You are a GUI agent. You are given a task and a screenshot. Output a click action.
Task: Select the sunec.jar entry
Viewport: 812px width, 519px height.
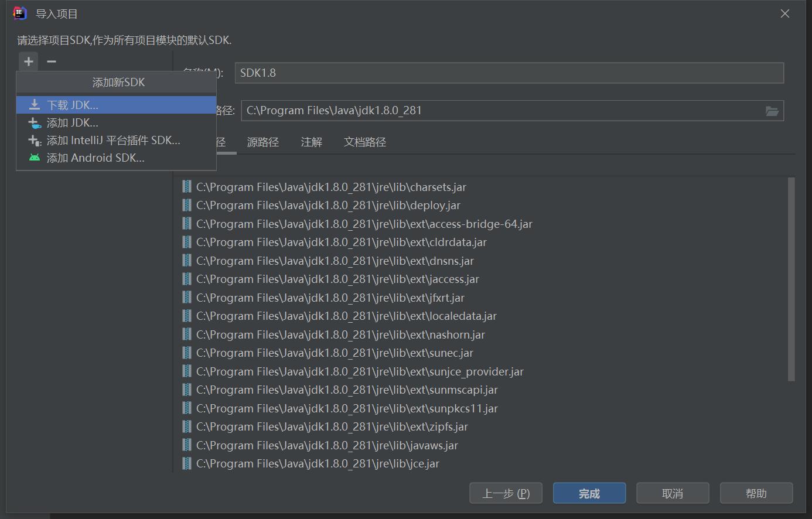point(335,353)
